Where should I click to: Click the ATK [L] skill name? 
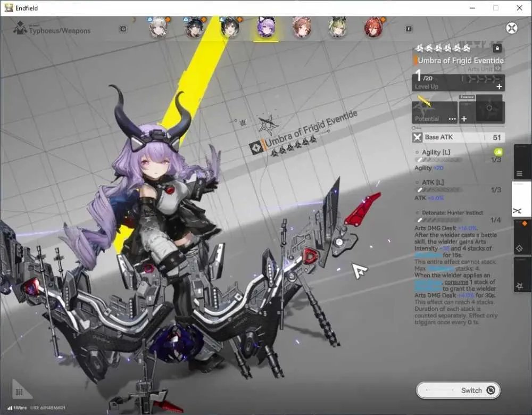[433, 182]
